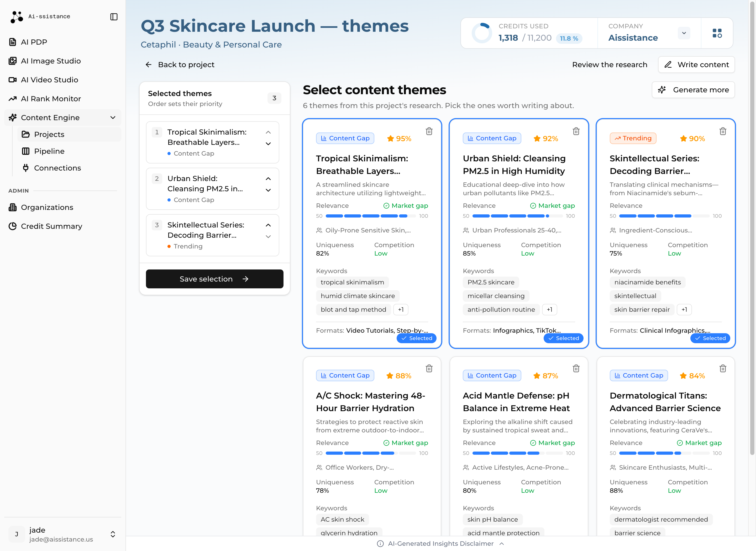
Task: Select the A/C Shock theme card title
Action: pos(370,402)
